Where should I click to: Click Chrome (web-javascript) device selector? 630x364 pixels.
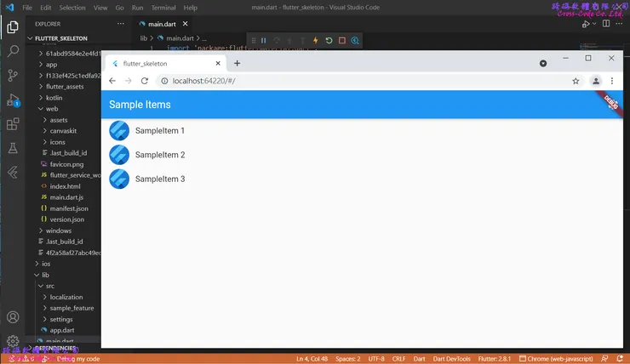pos(556,359)
